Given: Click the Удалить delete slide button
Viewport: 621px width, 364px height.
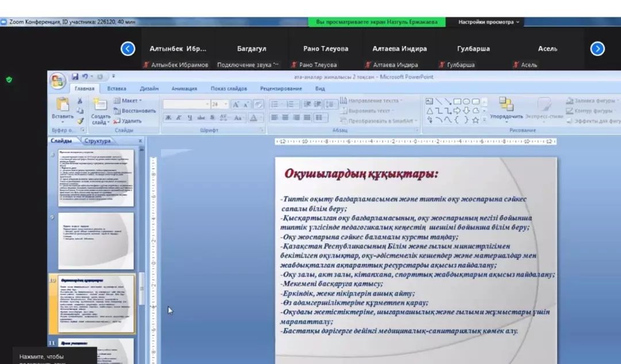Looking at the screenshot, I should pyautogui.click(x=128, y=121).
